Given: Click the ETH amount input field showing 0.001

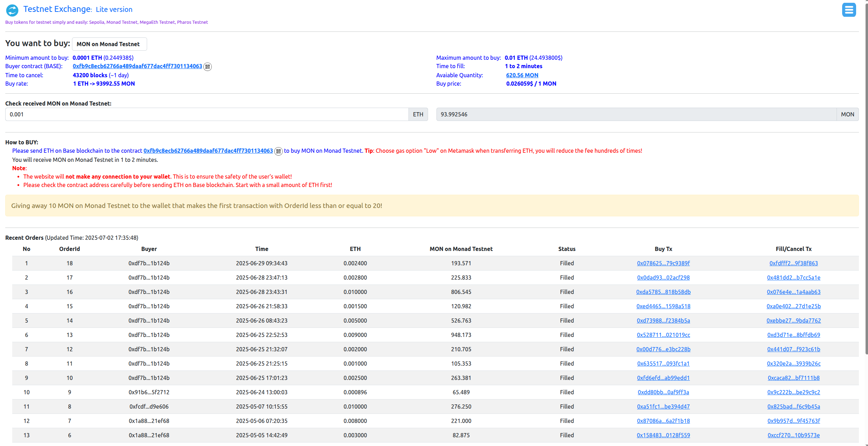Looking at the screenshot, I should click(x=207, y=114).
